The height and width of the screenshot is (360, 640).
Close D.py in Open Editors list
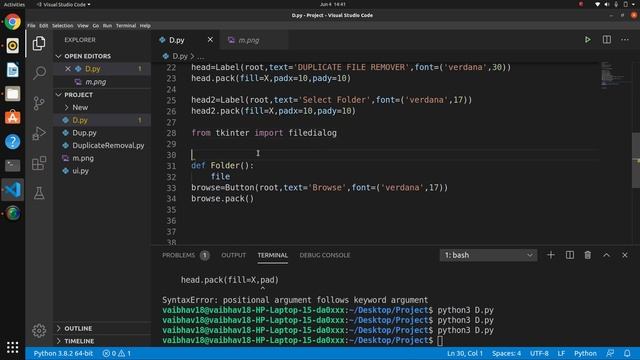pyautogui.click(x=68, y=69)
